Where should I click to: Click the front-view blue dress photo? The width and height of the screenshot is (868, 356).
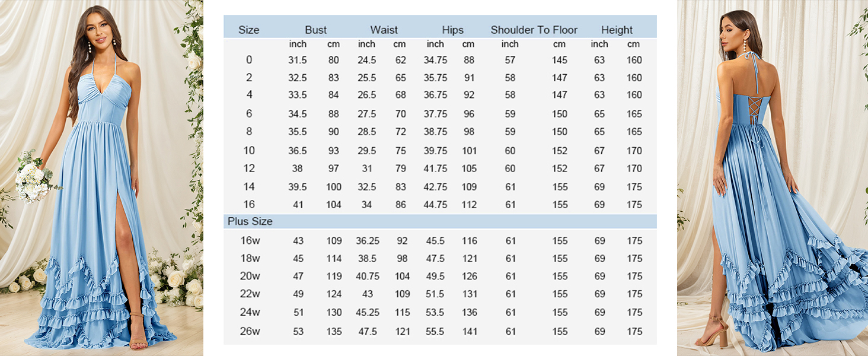[101, 178]
